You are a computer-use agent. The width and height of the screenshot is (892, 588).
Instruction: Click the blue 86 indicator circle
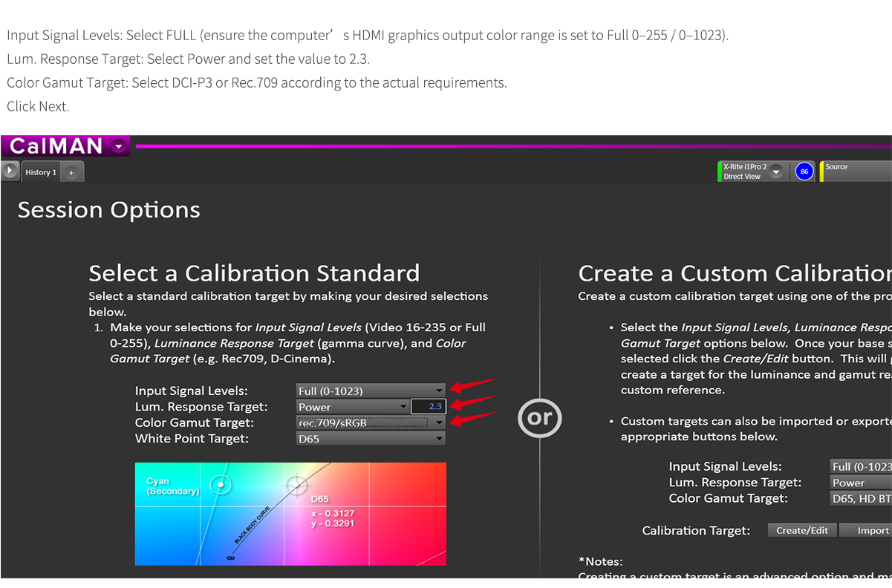[x=804, y=171]
